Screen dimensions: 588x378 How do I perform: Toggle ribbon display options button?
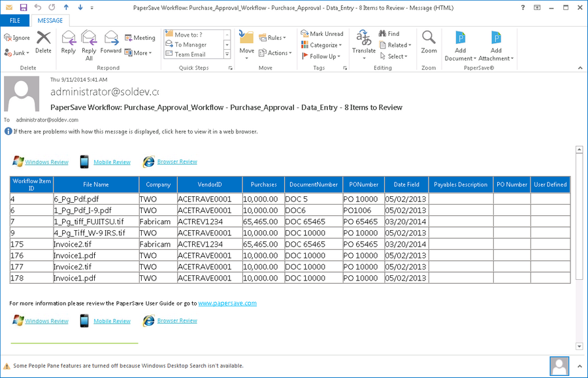tap(538, 7)
